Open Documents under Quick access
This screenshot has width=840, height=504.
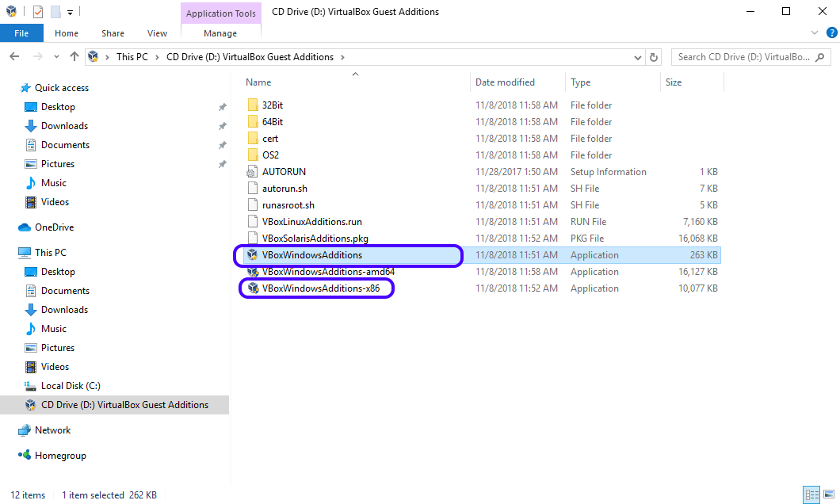pyautogui.click(x=65, y=144)
